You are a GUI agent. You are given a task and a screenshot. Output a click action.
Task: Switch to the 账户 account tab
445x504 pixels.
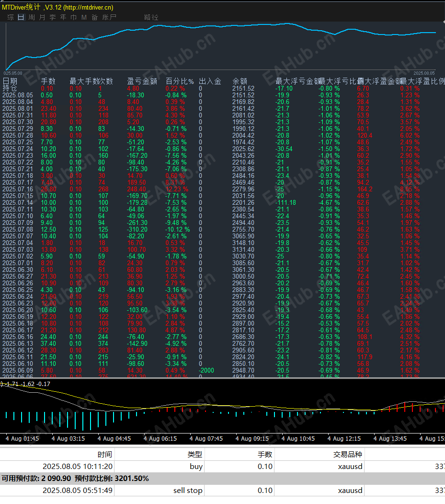(109, 17)
